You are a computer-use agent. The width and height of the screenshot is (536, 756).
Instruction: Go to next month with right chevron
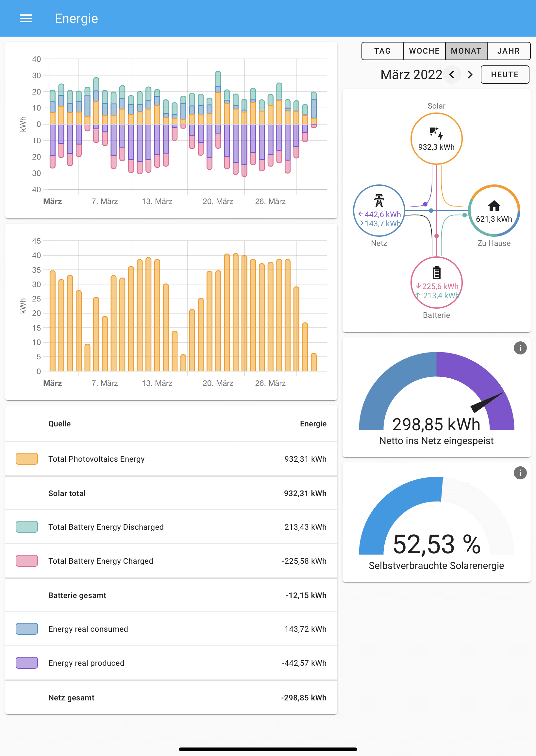(470, 75)
